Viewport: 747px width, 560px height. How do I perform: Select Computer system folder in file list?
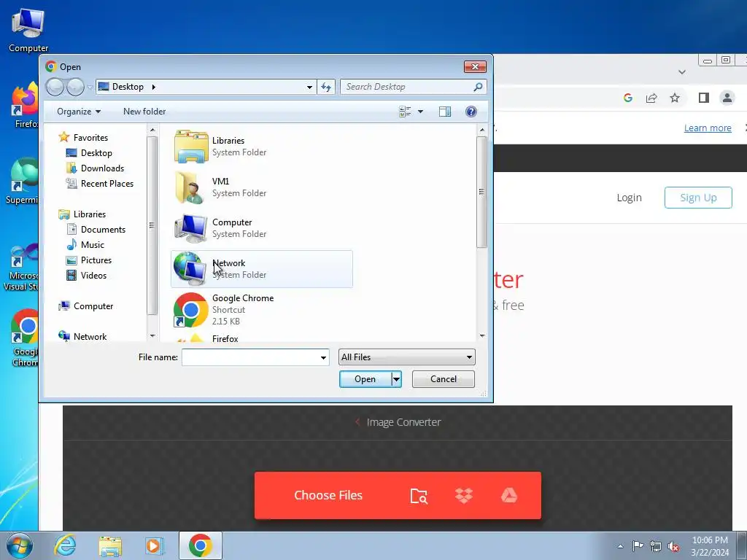(262, 228)
